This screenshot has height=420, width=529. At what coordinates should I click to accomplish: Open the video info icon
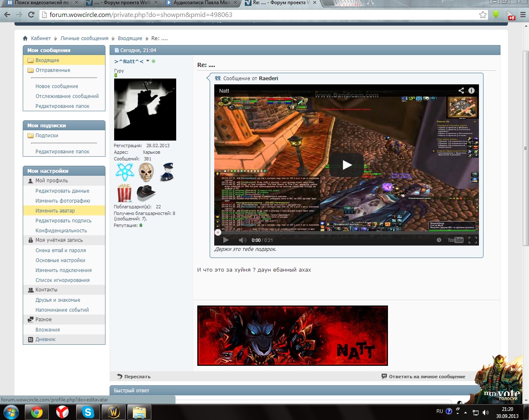coord(472,91)
